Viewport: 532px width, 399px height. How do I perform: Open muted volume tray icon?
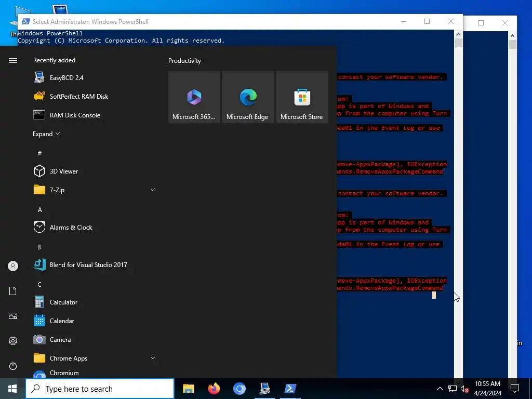[464, 389]
